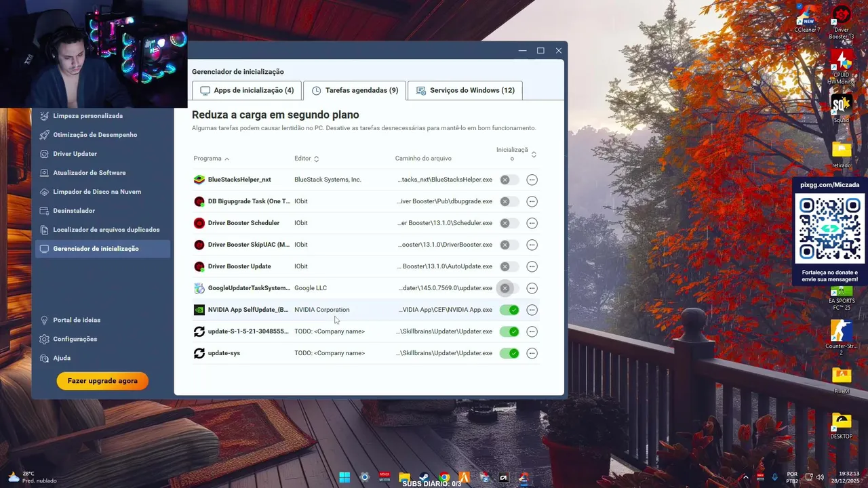Sort list by Editor column
Viewport: 868px width, 488px height.
click(x=307, y=159)
